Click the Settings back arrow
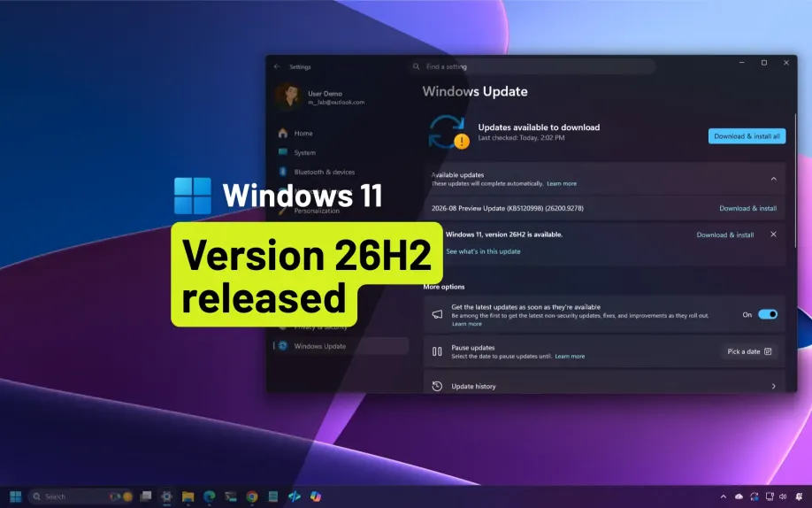Image resolution: width=812 pixels, height=508 pixels. [277, 66]
